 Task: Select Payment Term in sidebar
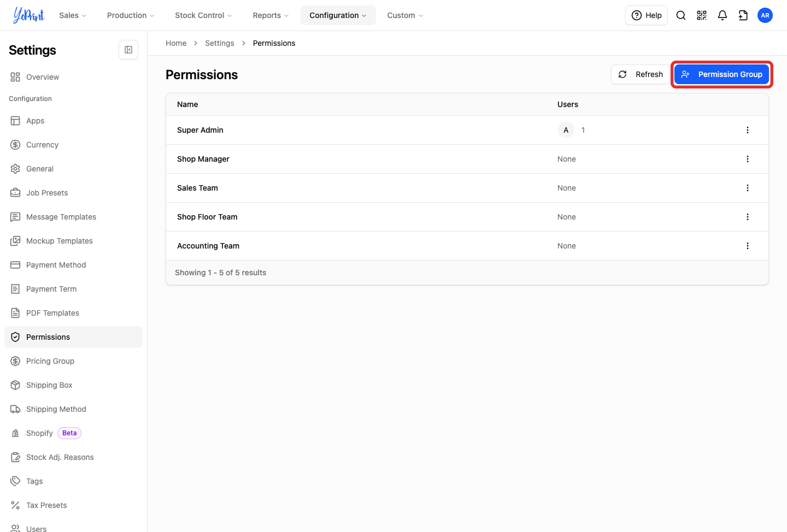(x=73, y=289)
